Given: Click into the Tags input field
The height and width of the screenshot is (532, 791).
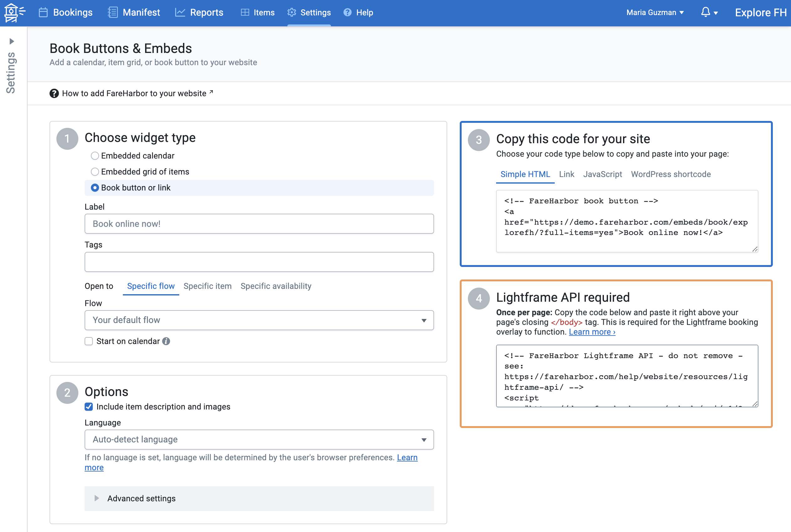Looking at the screenshot, I should 259,262.
